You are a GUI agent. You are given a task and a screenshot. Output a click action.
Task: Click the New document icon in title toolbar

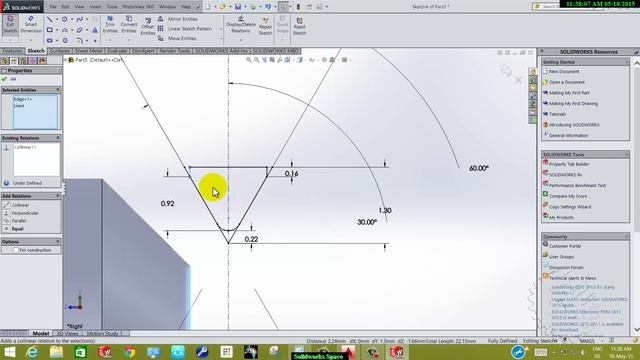pos(208,7)
